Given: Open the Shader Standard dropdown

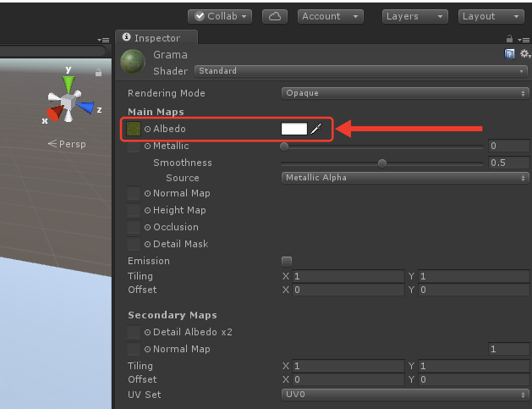Looking at the screenshot, I should tap(361, 71).
